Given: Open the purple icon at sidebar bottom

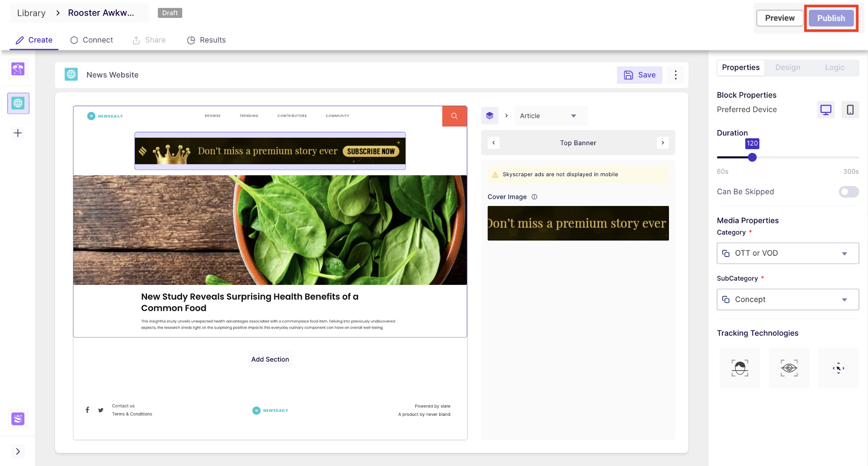Looking at the screenshot, I should click(18, 419).
